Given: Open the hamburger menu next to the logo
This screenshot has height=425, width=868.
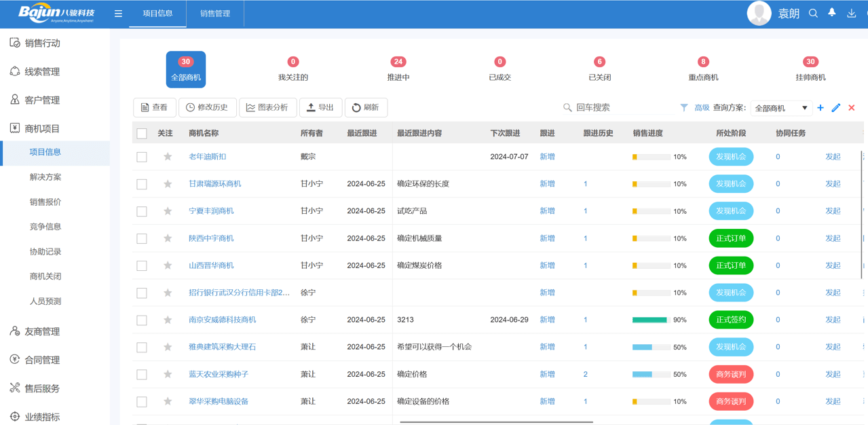Looking at the screenshot, I should (x=117, y=12).
